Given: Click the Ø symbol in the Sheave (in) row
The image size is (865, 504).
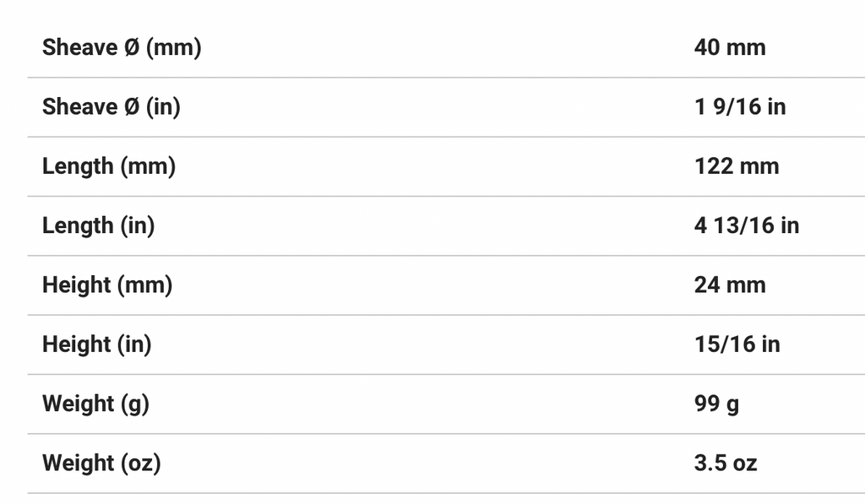Looking at the screenshot, I should (x=130, y=106).
